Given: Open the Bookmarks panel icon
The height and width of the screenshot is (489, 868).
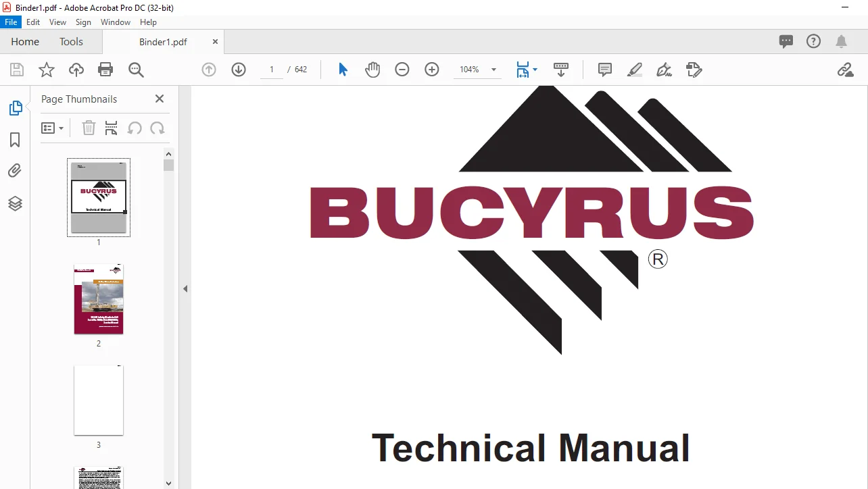Looking at the screenshot, I should [15, 140].
